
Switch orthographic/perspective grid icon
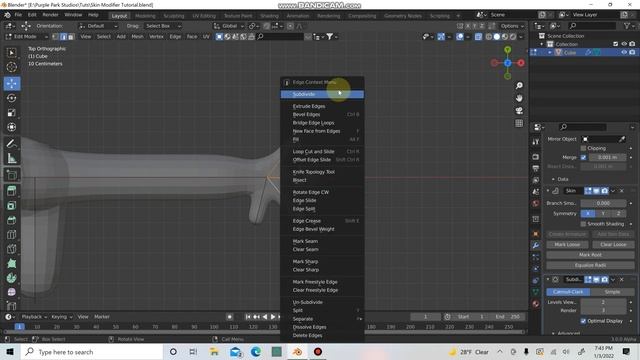pyautogui.click(x=519, y=123)
